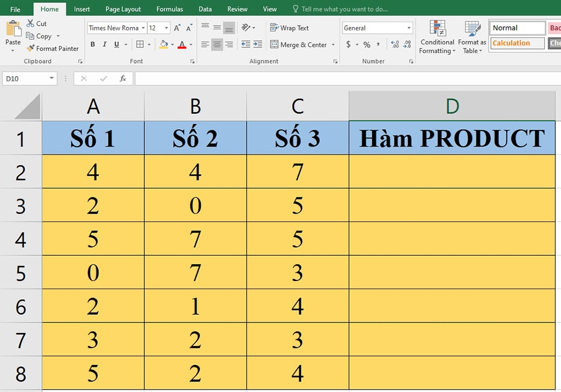The width and height of the screenshot is (561, 392).
Task: Toggle Merge & Center
Action: (x=299, y=45)
